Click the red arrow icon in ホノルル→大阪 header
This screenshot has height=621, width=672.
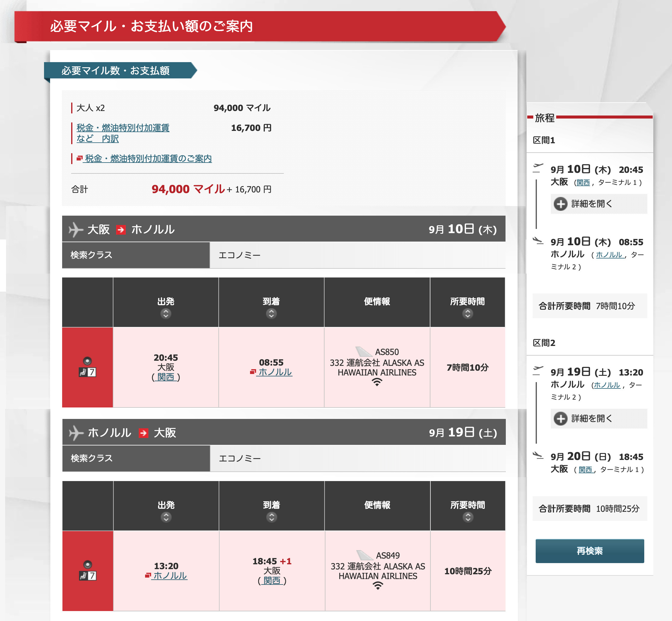tap(143, 433)
